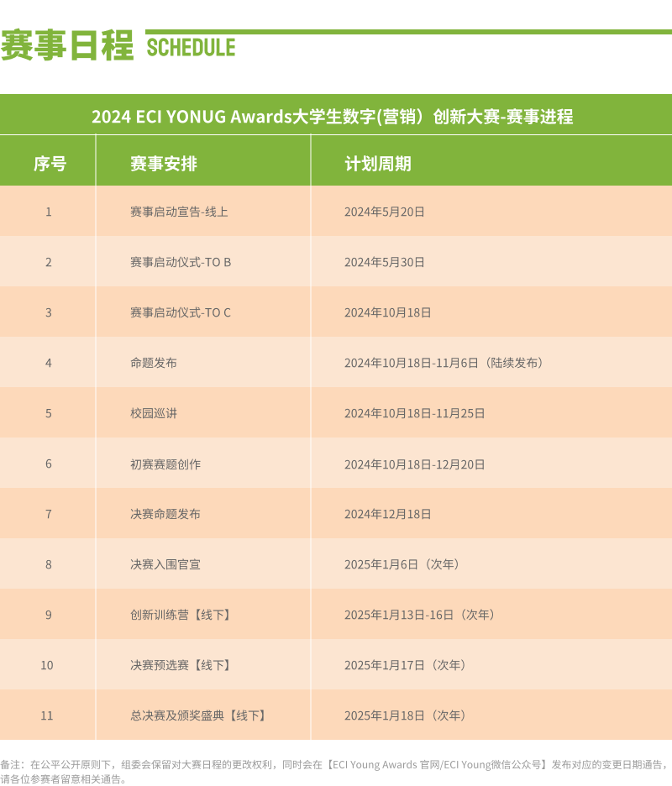Select row number 6 cell
The height and width of the screenshot is (786, 672).
coord(49,464)
